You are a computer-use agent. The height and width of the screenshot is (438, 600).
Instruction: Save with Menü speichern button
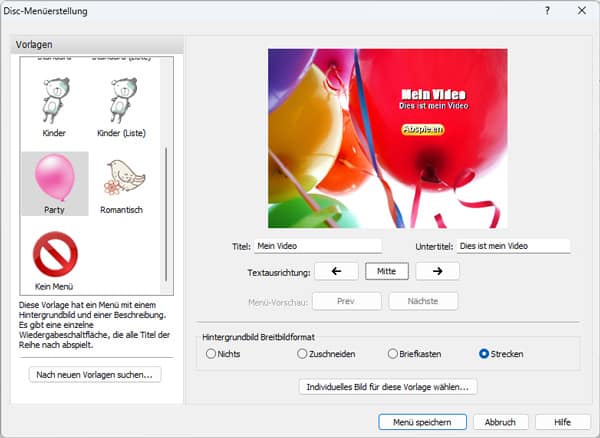coord(422,422)
